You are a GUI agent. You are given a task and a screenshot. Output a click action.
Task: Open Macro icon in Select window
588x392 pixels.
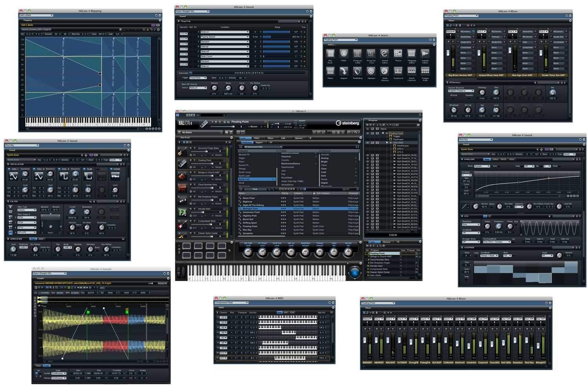click(398, 53)
